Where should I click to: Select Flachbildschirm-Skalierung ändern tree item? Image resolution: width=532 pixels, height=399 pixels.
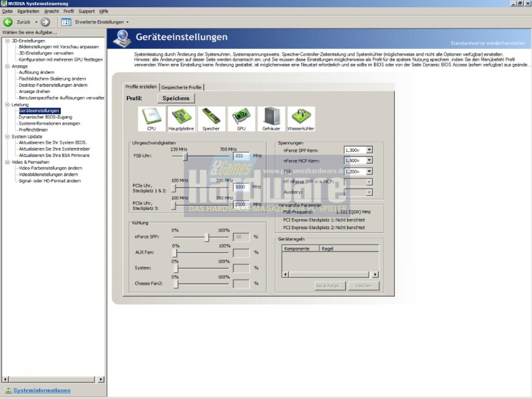click(x=52, y=79)
